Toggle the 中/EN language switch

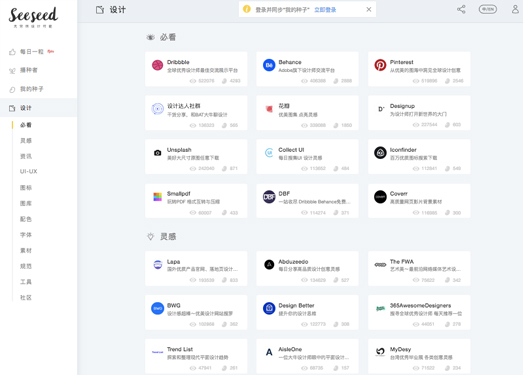488,9
